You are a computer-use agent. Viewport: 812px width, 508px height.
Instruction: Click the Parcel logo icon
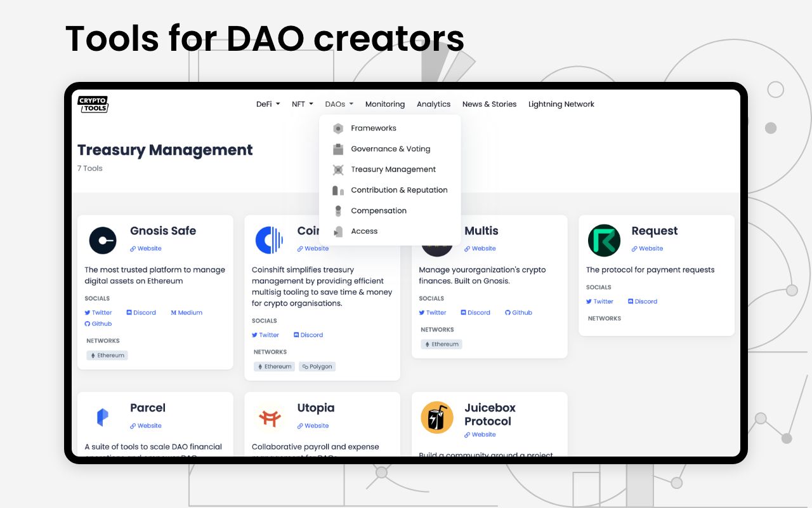tap(102, 417)
